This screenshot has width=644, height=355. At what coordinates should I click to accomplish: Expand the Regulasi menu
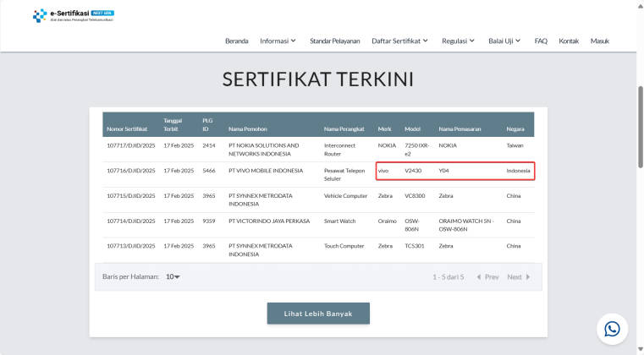pyautogui.click(x=459, y=41)
